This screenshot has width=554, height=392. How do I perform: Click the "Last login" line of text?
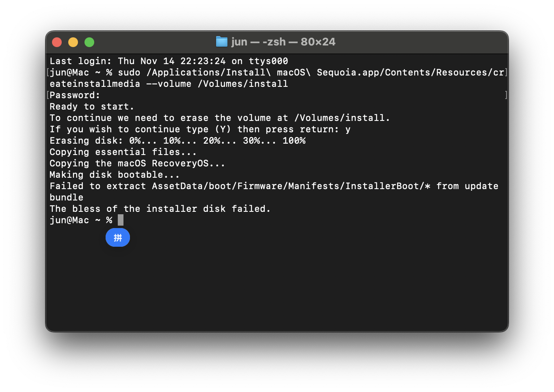tap(169, 61)
